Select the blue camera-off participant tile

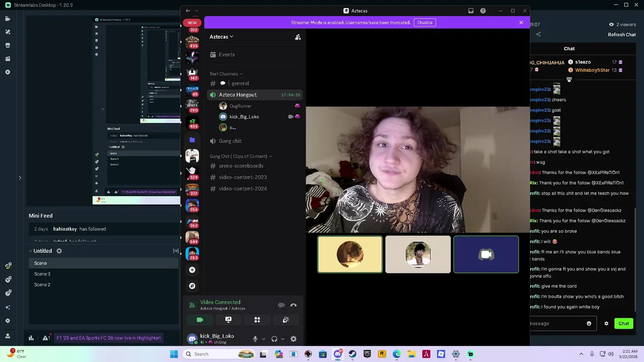486,255
